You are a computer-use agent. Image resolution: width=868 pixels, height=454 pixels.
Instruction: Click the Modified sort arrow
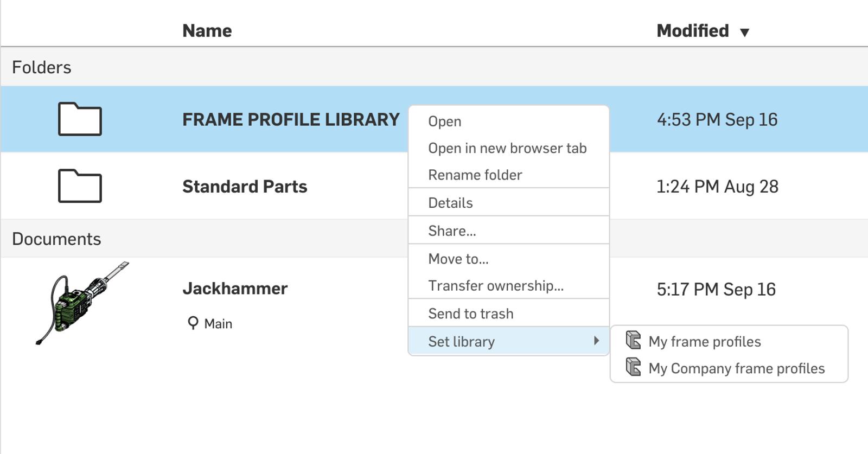pyautogui.click(x=745, y=33)
